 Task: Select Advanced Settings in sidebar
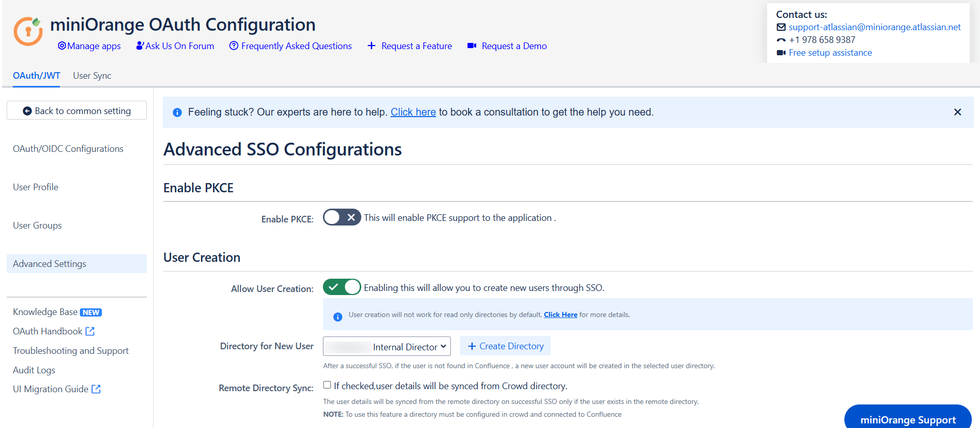[x=50, y=264]
